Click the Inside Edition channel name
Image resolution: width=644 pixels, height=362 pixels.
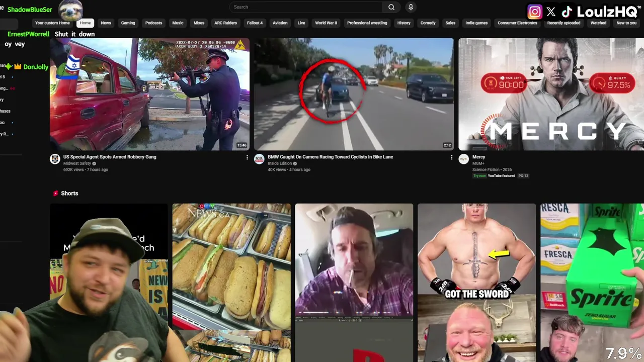pyautogui.click(x=280, y=163)
